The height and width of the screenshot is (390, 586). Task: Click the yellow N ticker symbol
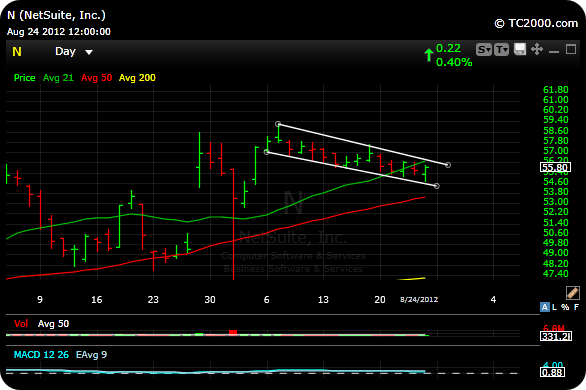pyautogui.click(x=17, y=52)
